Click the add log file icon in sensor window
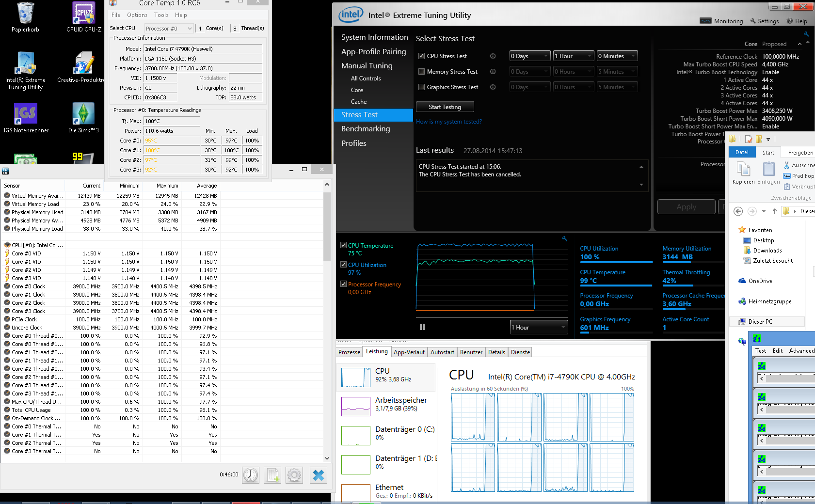The width and height of the screenshot is (815, 504). coord(272,475)
